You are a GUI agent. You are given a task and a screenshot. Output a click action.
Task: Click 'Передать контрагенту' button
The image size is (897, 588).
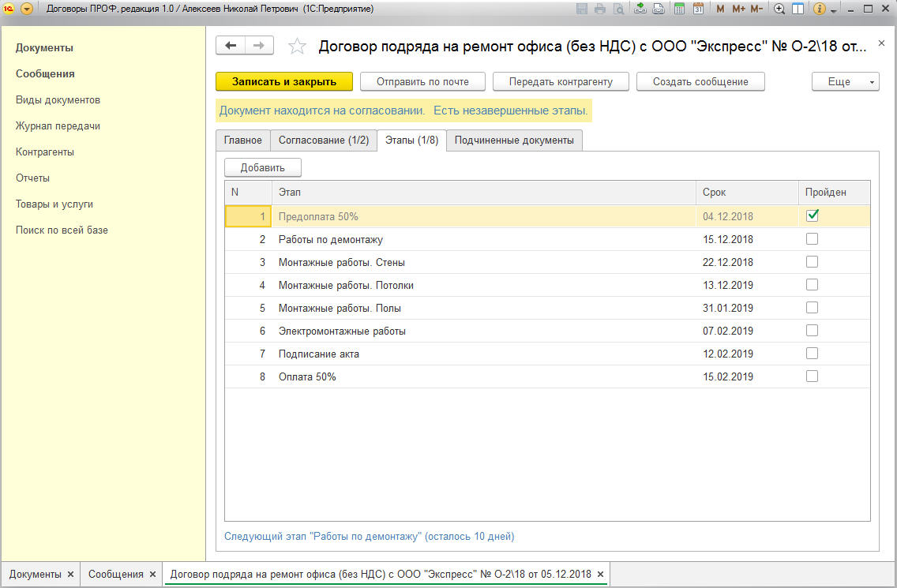click(561, 82)
